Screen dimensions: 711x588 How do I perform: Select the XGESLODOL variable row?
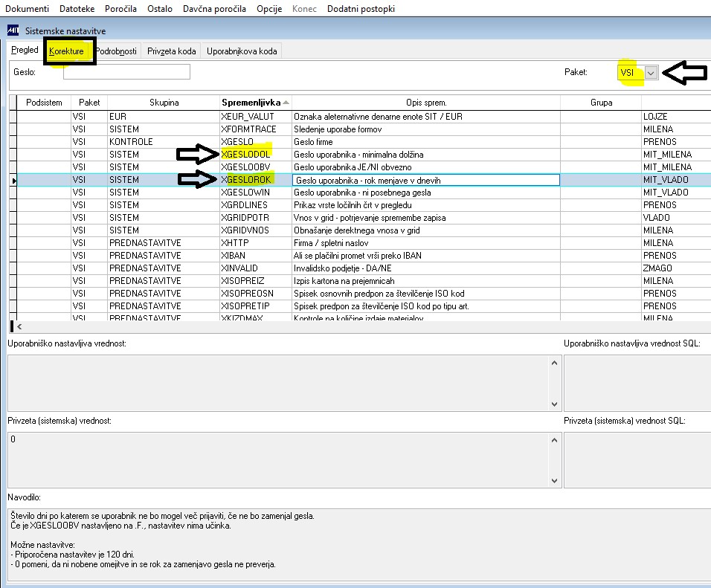(x=245, y=155)
